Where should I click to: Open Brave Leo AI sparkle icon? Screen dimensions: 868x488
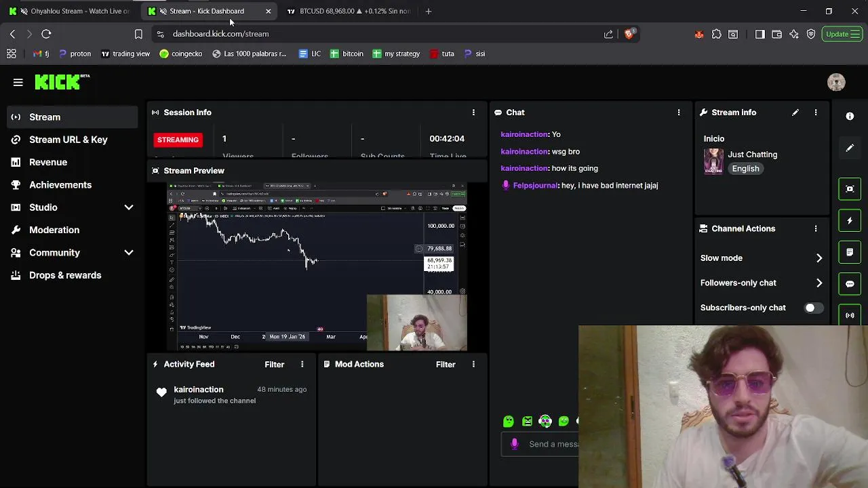coord(794,34)
